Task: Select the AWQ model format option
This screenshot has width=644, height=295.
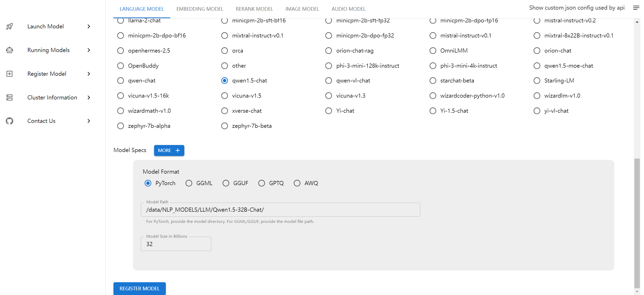Action: pyautogui.click(x=297, y=183)
